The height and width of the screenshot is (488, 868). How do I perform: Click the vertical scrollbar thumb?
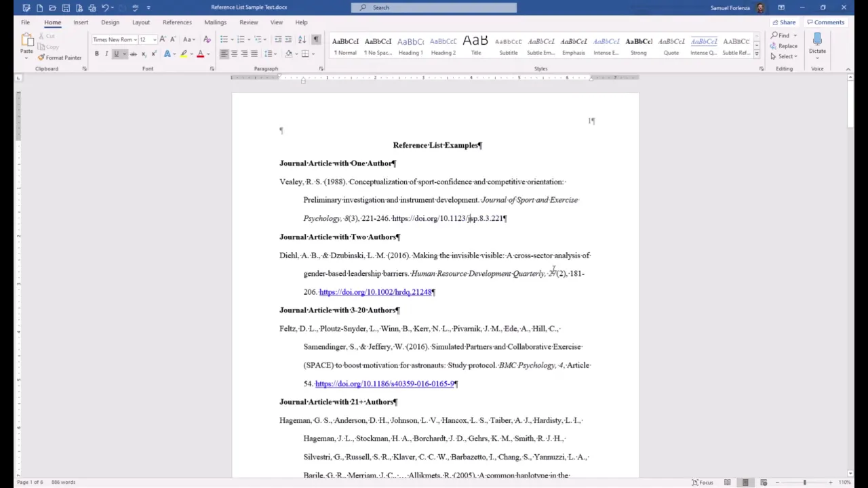click(x=850, y=105)
